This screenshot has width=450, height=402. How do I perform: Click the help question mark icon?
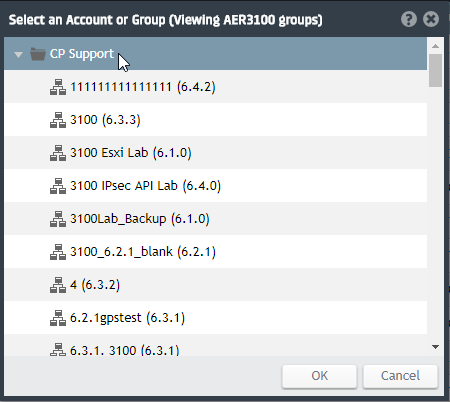point(409,19)
